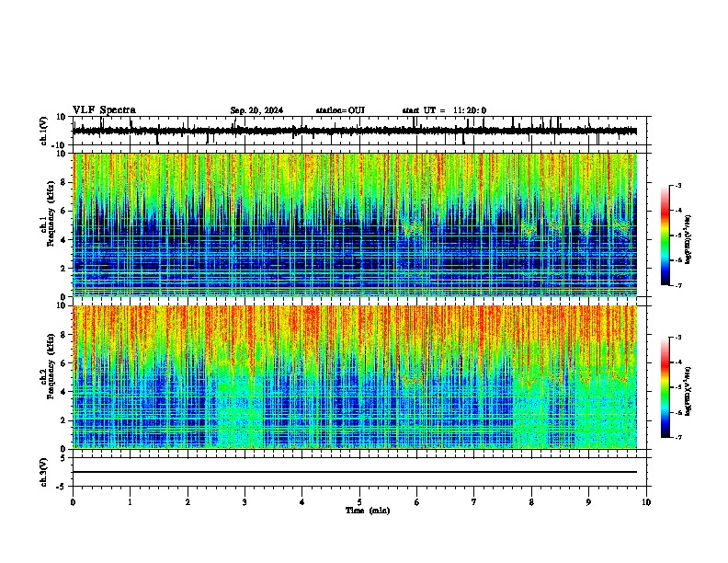Click the ch.1(V) waveform axis label

[44, 131]
